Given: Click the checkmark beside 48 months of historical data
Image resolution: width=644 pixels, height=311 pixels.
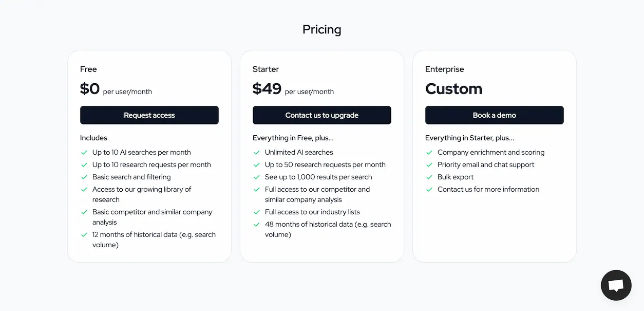Looking at the screenshot, I should pyautogui.click(x=256, y=224).
